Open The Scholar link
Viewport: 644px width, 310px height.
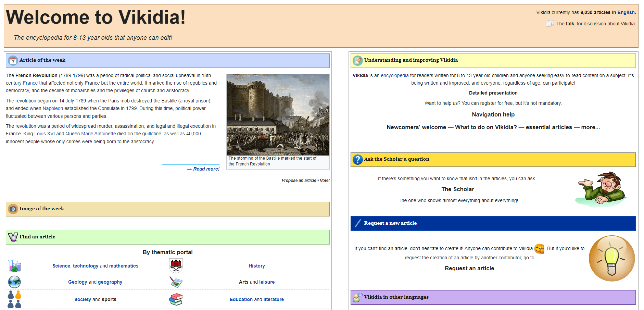click(458, 189)
